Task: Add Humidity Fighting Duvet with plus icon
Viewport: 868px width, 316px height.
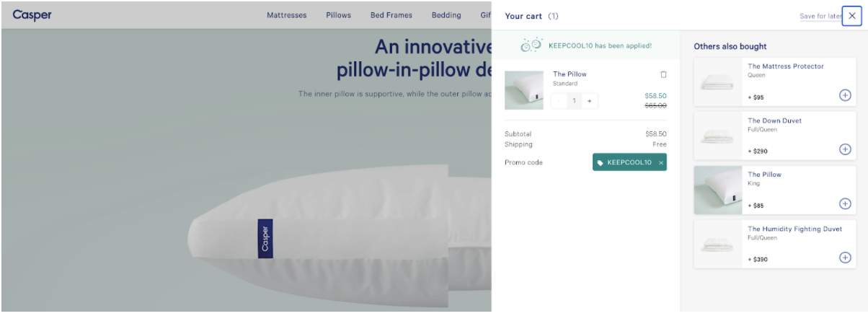Action: [845, 258]
